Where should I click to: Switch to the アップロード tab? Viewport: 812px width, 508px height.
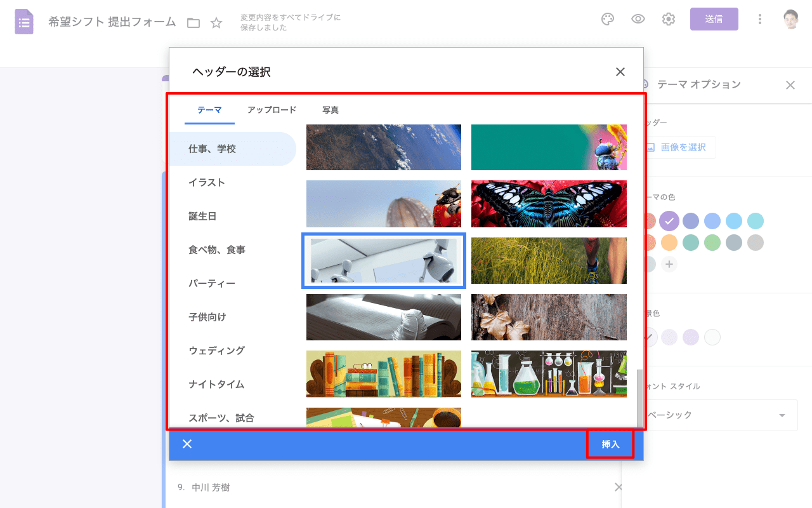[272, 110]
